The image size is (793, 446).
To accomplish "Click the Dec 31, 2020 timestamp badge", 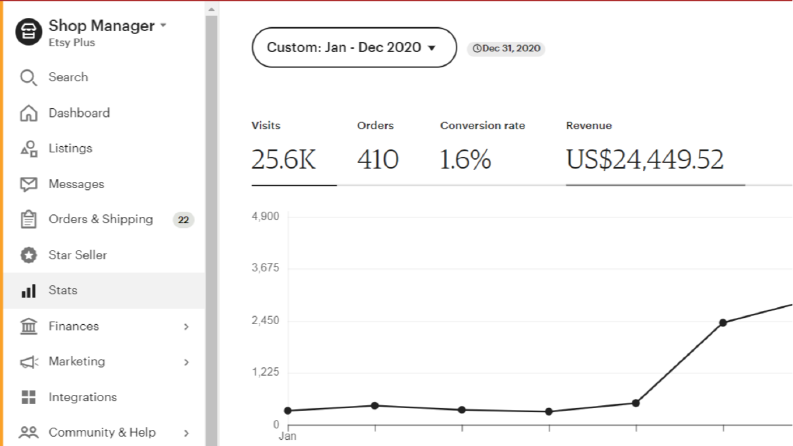I will [x=506, y=49].
